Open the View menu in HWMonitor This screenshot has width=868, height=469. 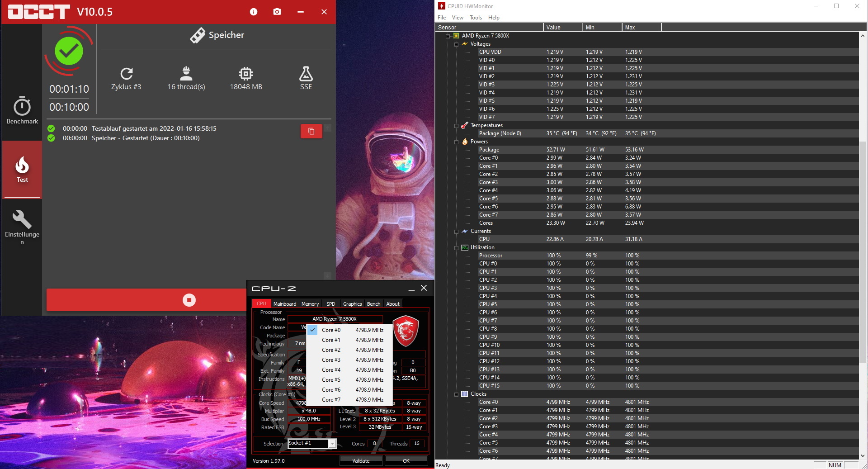click(x=458, y=18)
